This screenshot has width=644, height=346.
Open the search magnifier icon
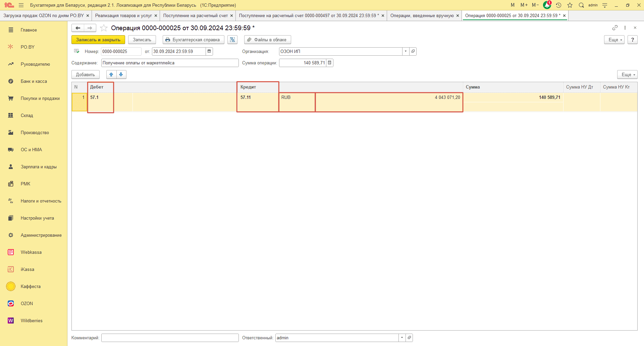click(581, 5)
